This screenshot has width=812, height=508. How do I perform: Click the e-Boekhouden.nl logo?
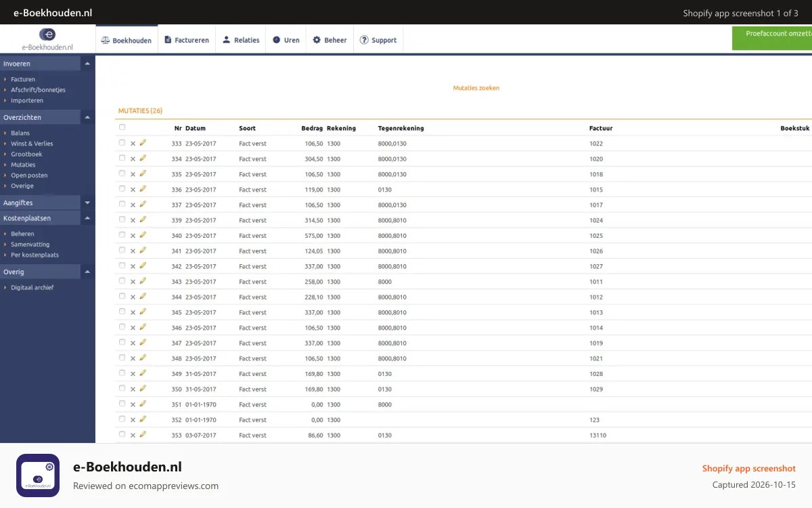[47, 39]
